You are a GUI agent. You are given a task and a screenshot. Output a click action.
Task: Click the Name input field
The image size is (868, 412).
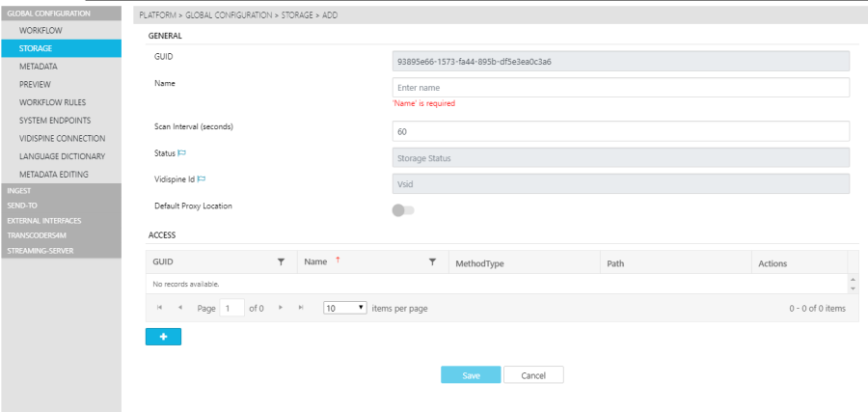pyautogui.click(x=620, y=88)
